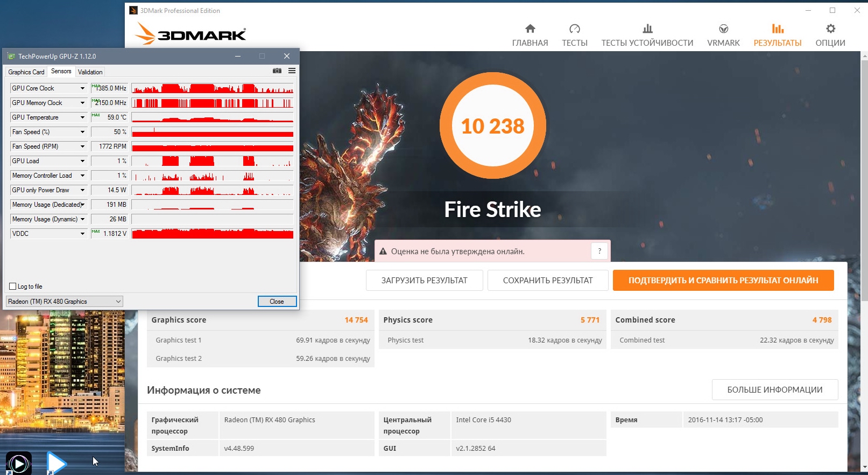868x475 pixels.
Task: Click GPU Memory Clock value 2150.0 MHz
Action: click(x=109, y=103)
